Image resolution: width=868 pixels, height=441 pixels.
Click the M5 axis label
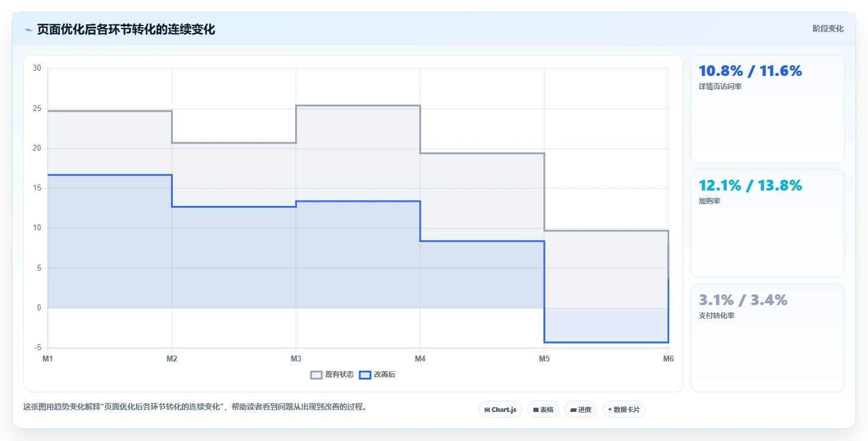click(544, 358)
